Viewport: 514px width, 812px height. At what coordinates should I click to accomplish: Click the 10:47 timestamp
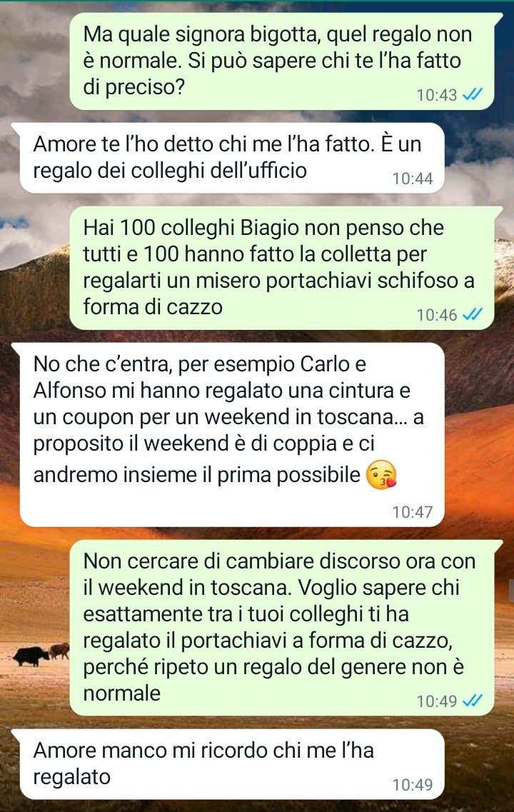point(413,511)
